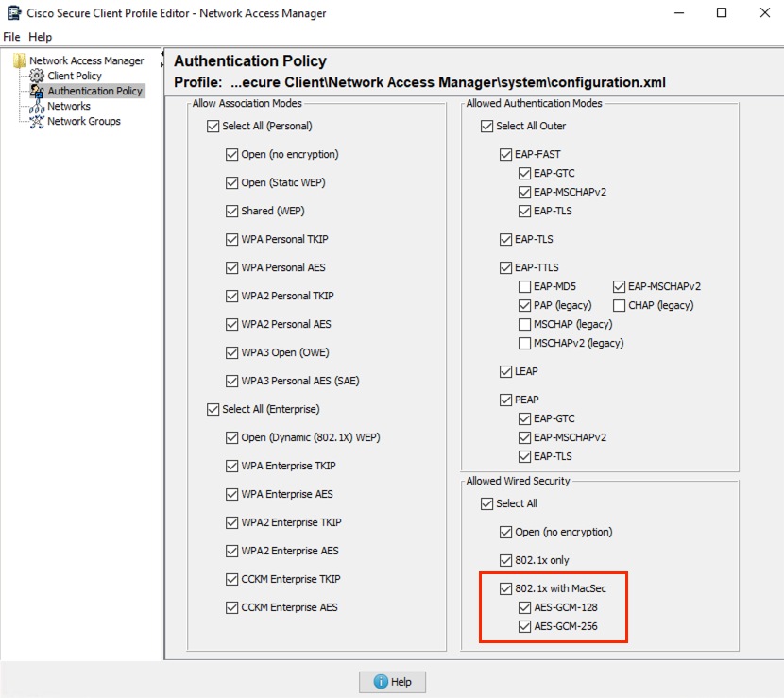The width and height of the screenshot is (784, 698).
Task: Uncheck AES-GCM-128 under MacSec
Action: click(524, 607)
